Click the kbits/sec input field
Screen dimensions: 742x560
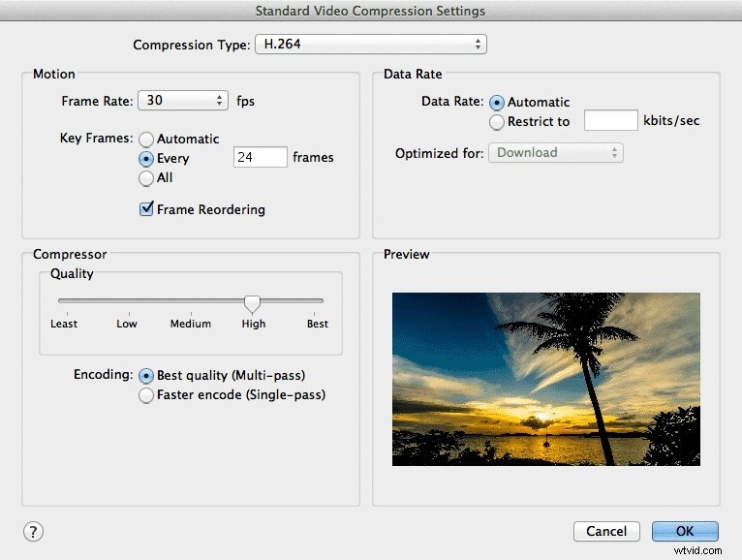[x=610, y=121]
